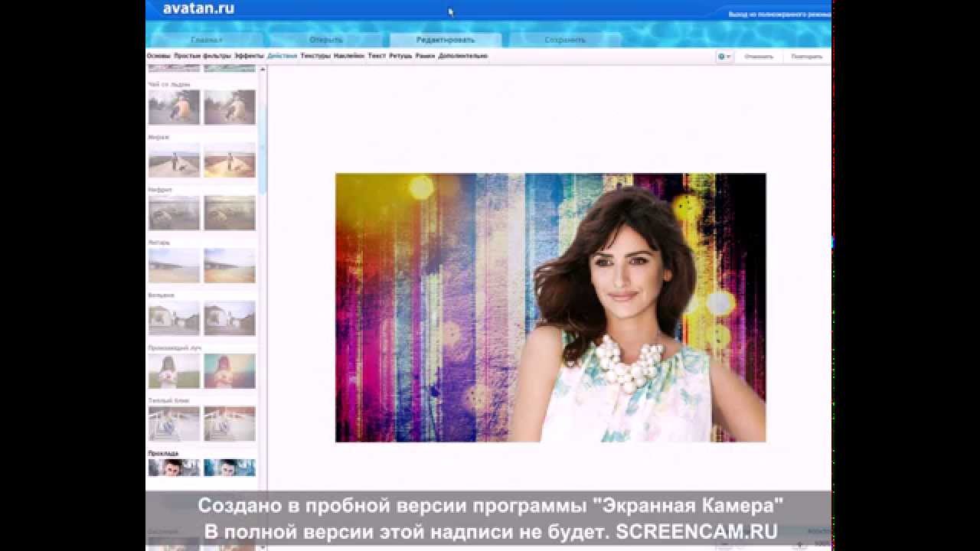Open the Главная tab
This screenshot has width=980, height=551.
(x=207, y=40)
